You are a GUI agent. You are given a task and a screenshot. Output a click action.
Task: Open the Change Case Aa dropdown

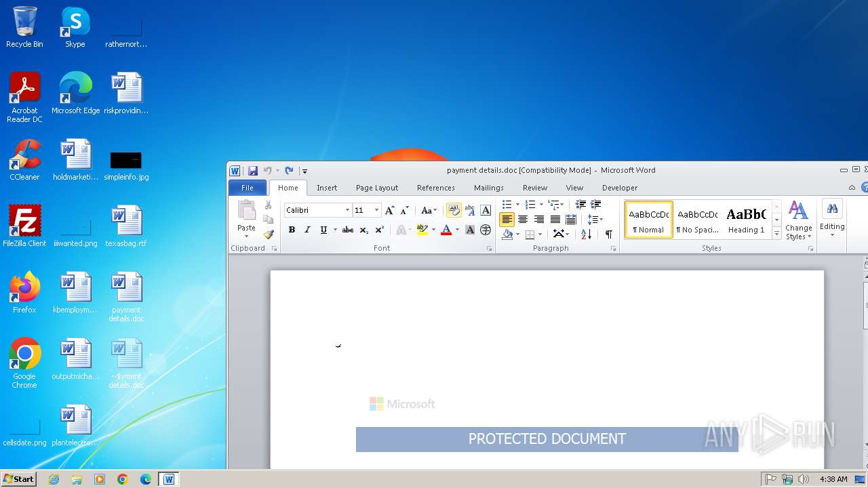click(429, 210)
